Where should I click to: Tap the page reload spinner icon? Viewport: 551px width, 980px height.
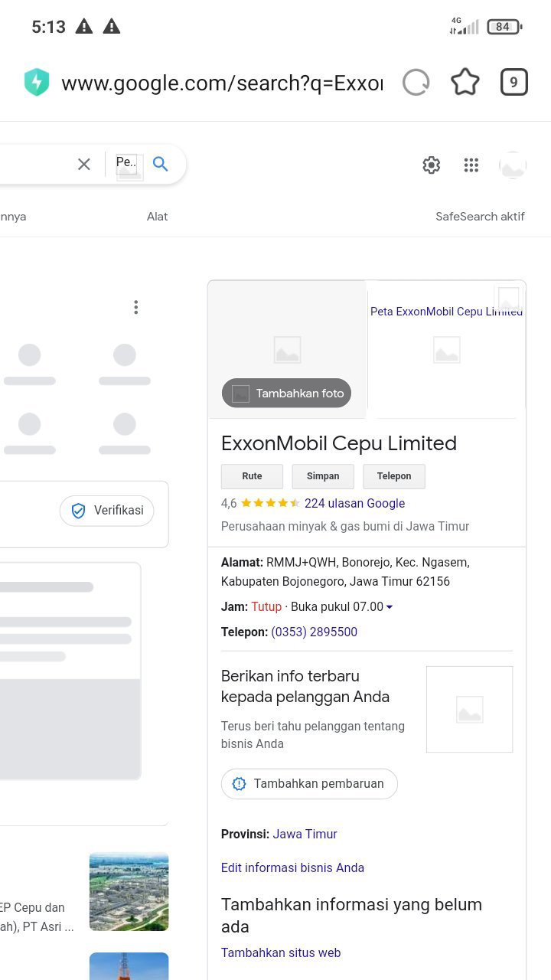(416, 83)
